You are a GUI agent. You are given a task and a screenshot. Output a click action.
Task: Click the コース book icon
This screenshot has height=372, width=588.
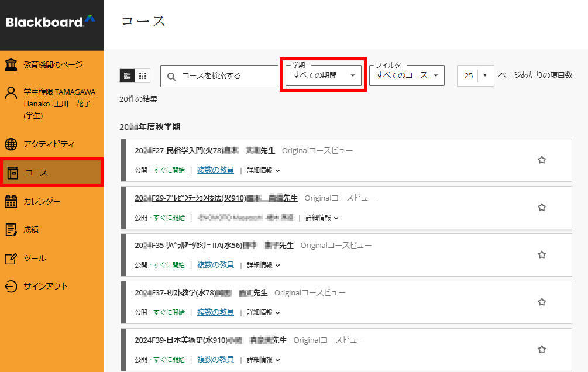point(12,173)
